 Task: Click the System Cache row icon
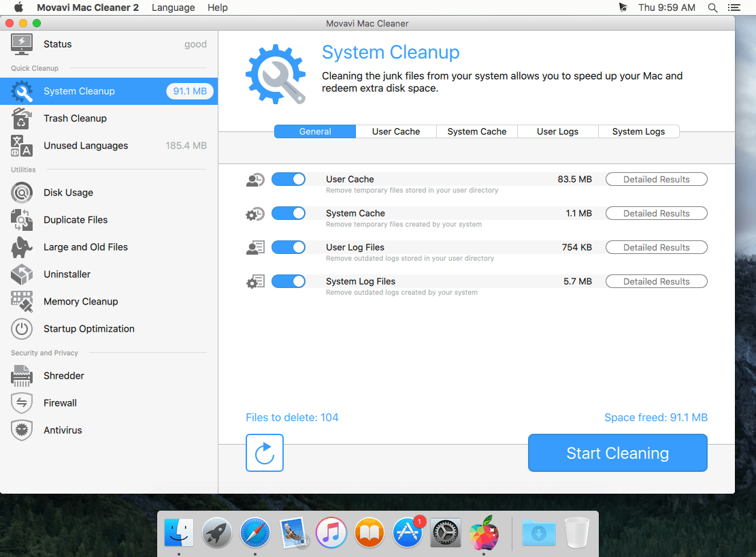[x=255, y=214]
